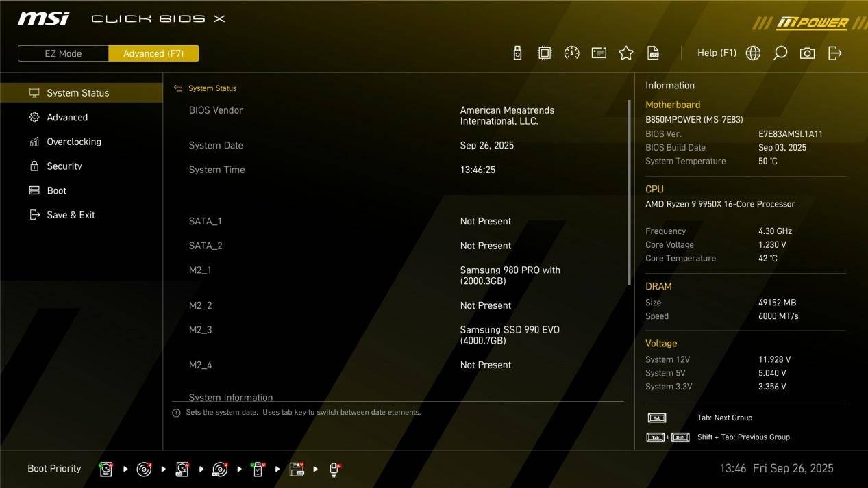Select the last network boot device icon

[x=334, y=470]
